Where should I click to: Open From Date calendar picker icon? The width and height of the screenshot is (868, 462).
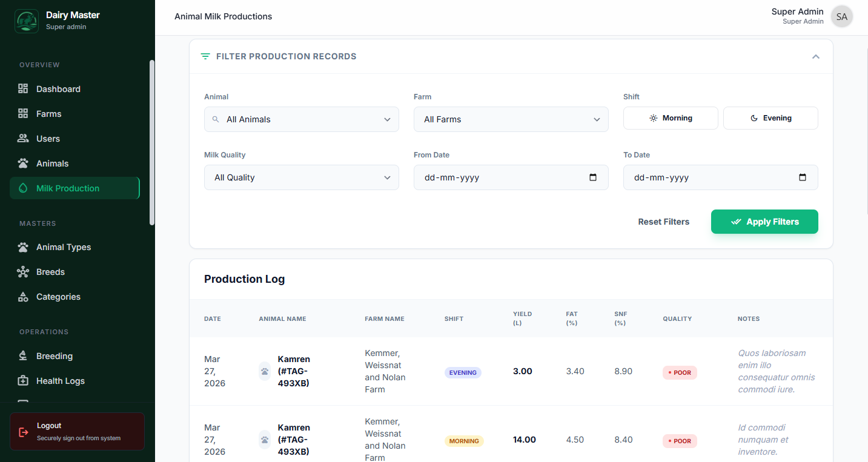pyautogui.click(x=593, y=177)
